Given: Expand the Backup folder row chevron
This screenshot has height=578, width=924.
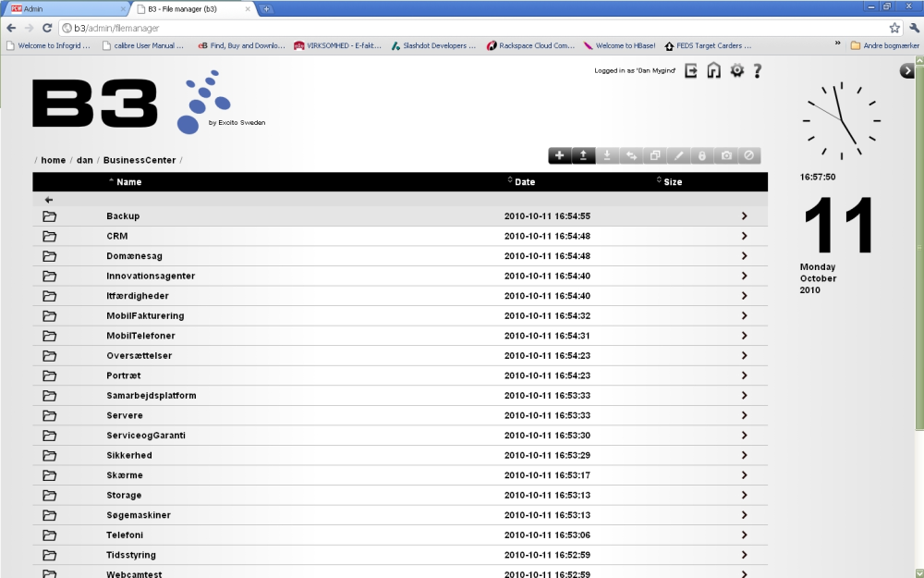Looking at the screenshot, I should tap(744, 215).
